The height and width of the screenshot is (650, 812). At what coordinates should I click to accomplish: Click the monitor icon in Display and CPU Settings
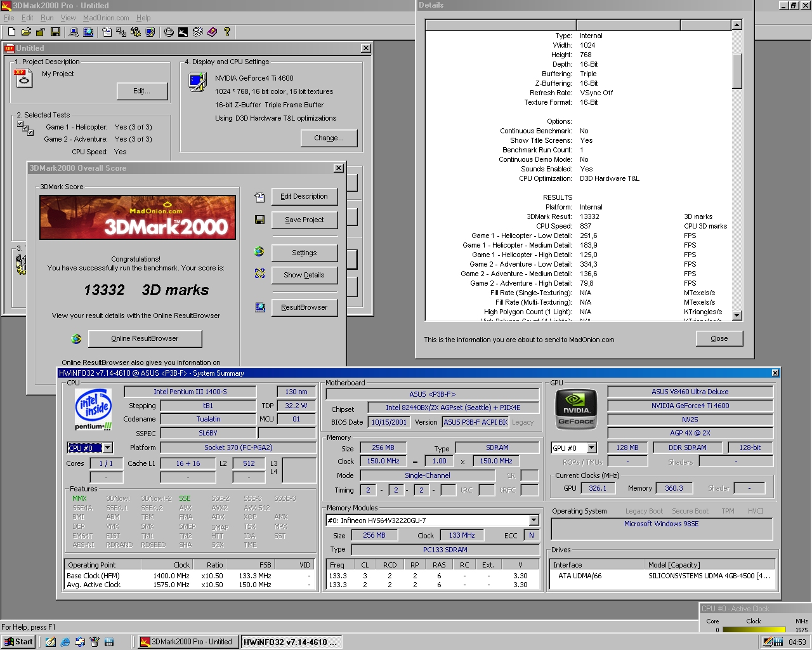pyautogui.click(x=198, y=82)
